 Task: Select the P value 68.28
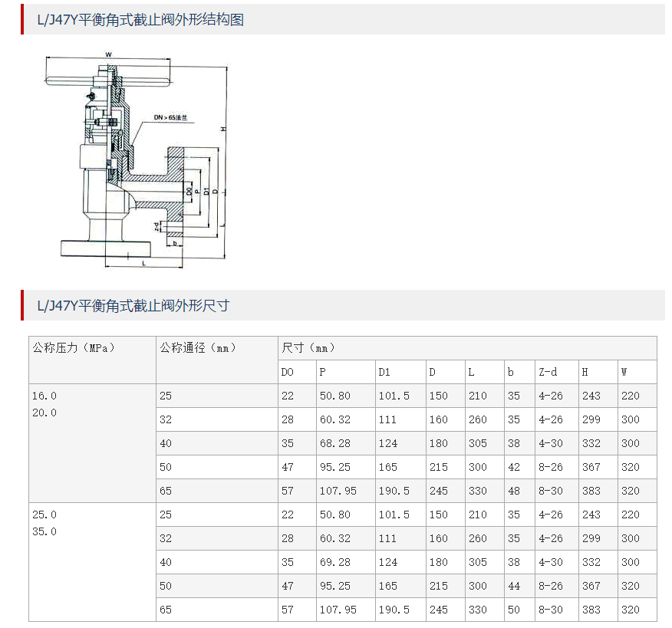pos(334,443)
